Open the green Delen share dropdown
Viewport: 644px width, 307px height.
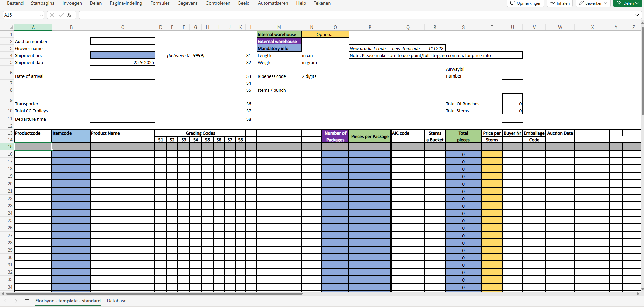628,3
